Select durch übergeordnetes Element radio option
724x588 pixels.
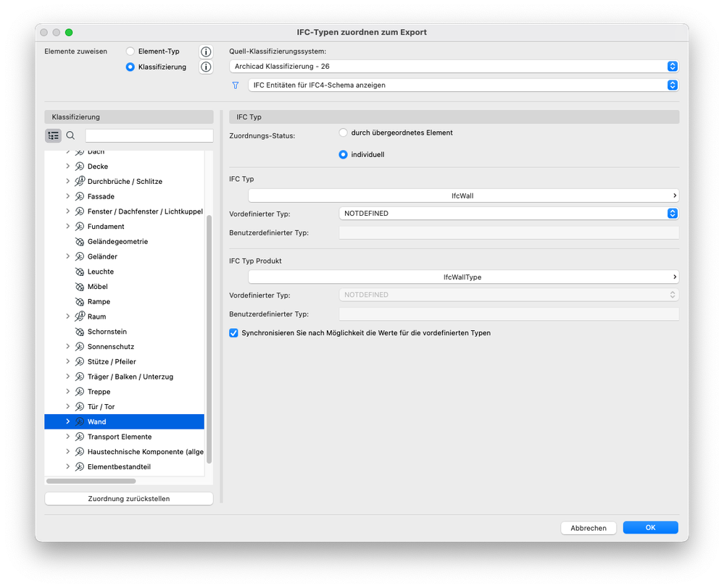click(343, 133)
